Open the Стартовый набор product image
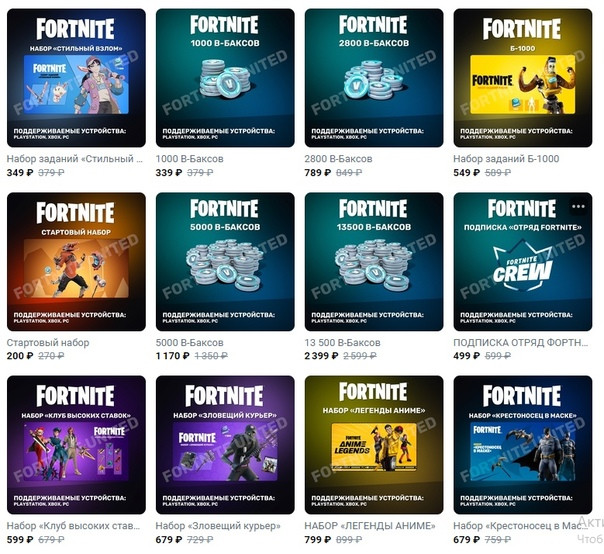 [76, 262]
